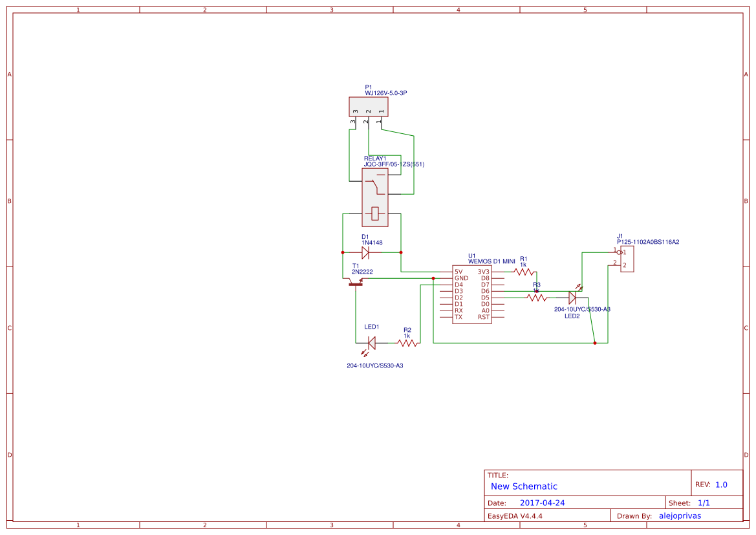Click the 5V pin on U1

[459, 272]
